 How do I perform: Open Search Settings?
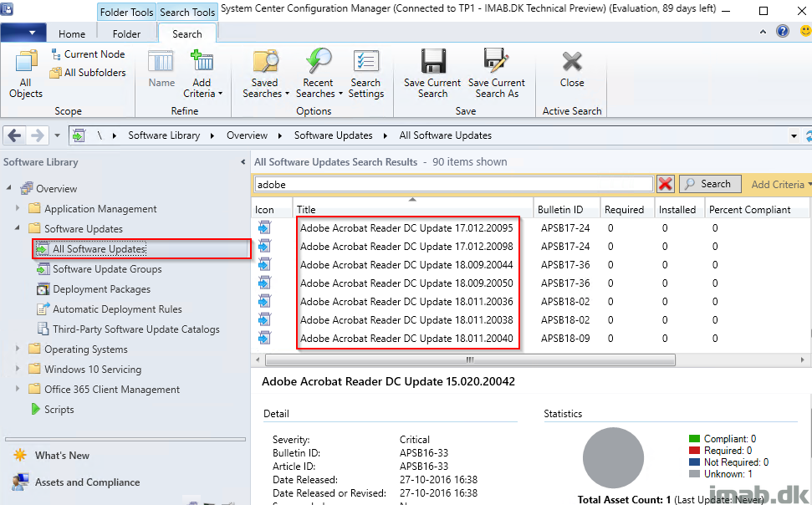[x=366, y=74]
